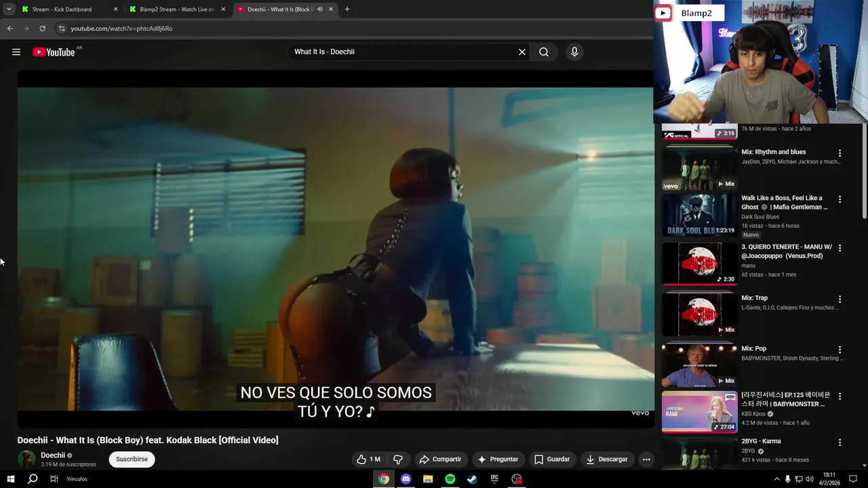The height and width of the screenshot is (488, 868).
Task: Open the Dark Soul Blues video thumbnail
Action: pos(699,215)
